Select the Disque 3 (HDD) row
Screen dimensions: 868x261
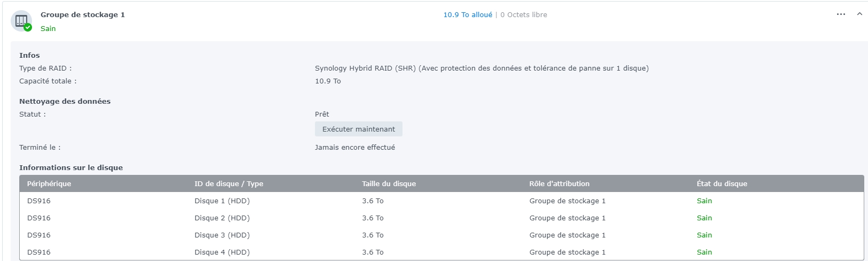pos(222,235)
